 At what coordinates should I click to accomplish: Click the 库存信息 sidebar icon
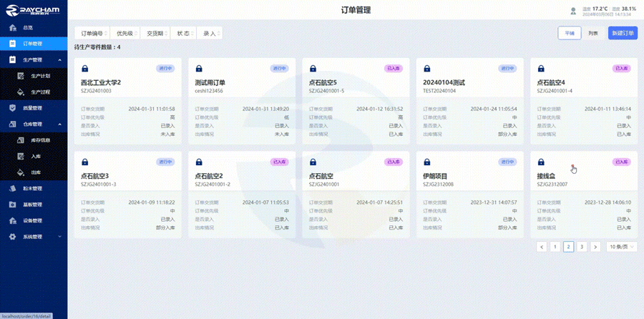point(21,140)
